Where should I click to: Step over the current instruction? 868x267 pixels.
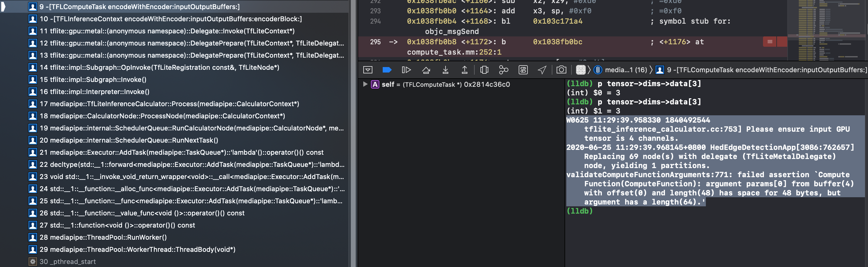(x=426, y=70)
